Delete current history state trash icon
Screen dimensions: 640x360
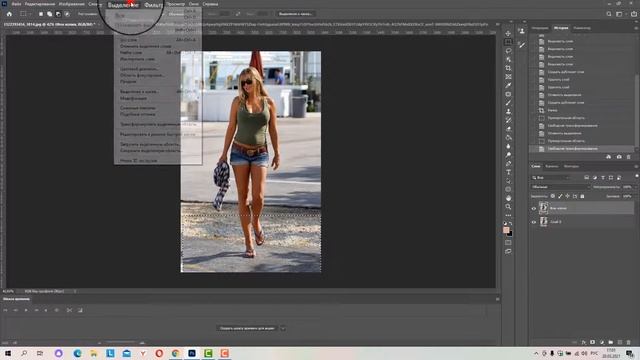pos(629,157)
